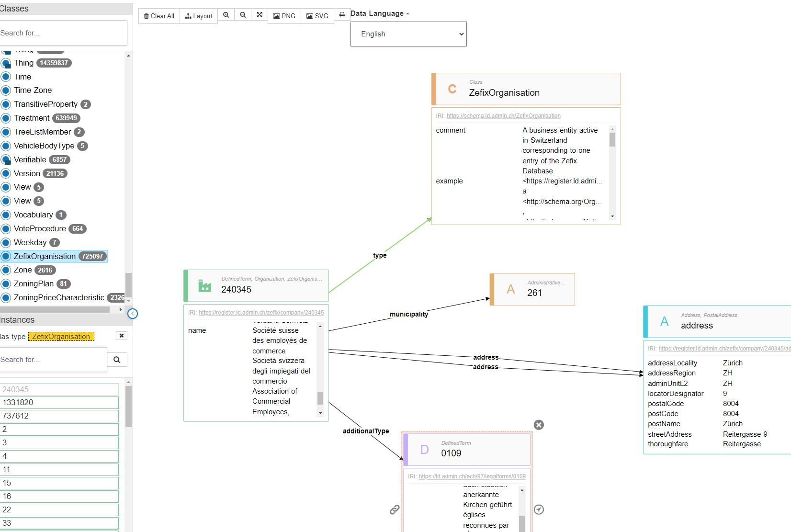Export the graph as PNG

pos(284,16)
